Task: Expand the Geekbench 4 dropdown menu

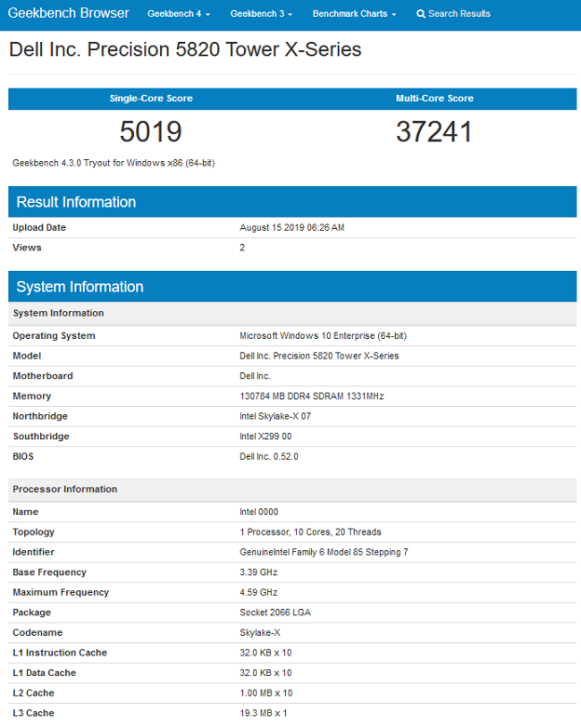Action: 179,14
